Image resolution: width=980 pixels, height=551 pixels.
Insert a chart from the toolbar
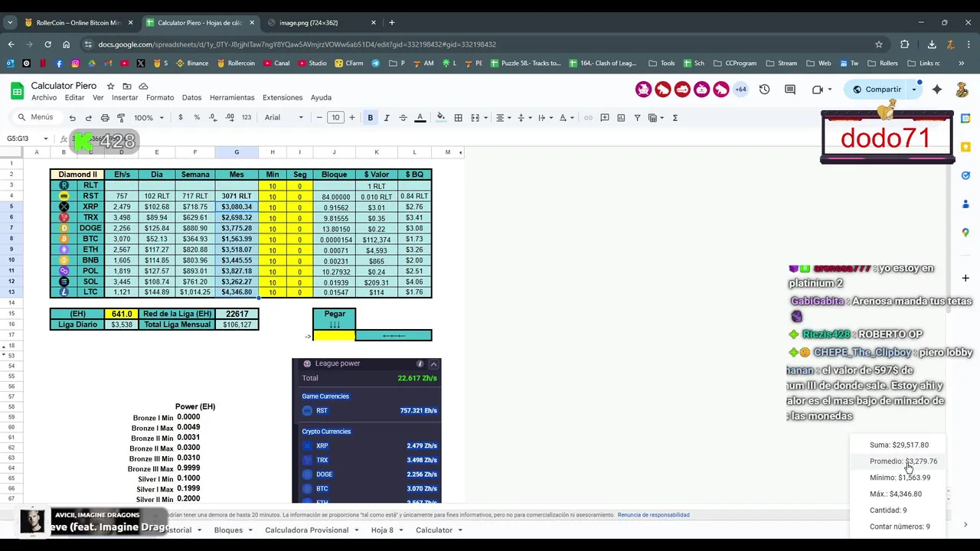tap(621, 118)
